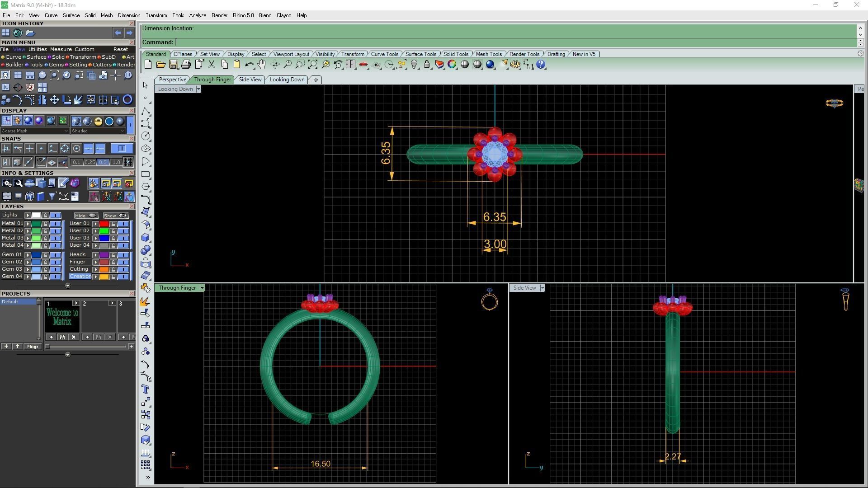Image resolution: width=868 pixels, height=488 pixels.
Task: Click the Icon History back arrow
Action: point(118,33)
